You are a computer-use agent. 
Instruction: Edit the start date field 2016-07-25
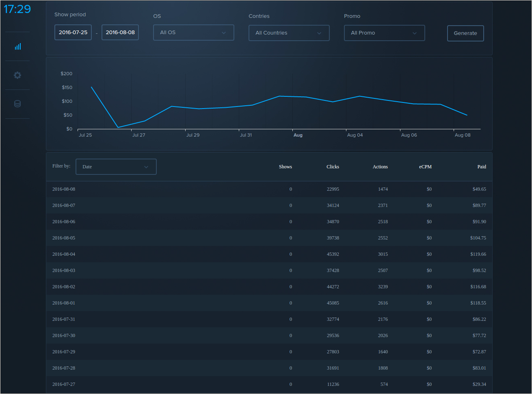click(x=73, y=33)
